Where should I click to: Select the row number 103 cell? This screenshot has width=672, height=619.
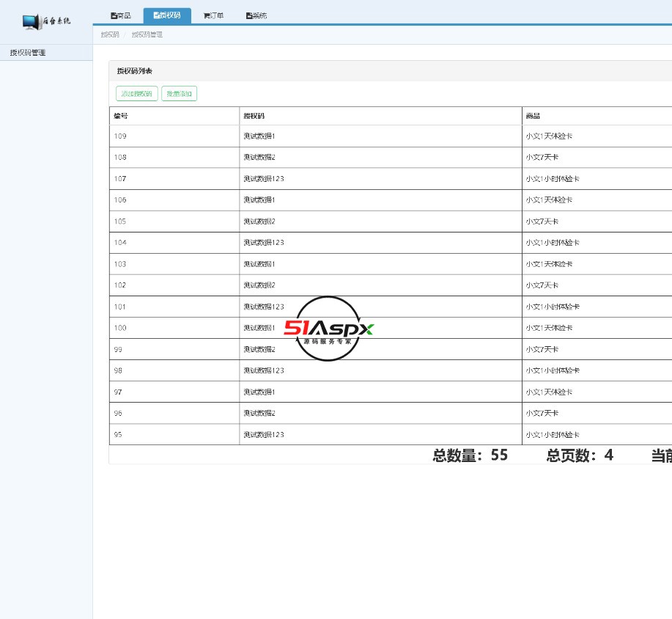tap(174, 264)
